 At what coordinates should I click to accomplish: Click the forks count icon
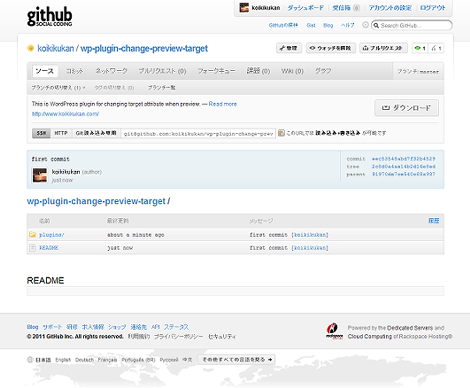click(x=436, y=48)
